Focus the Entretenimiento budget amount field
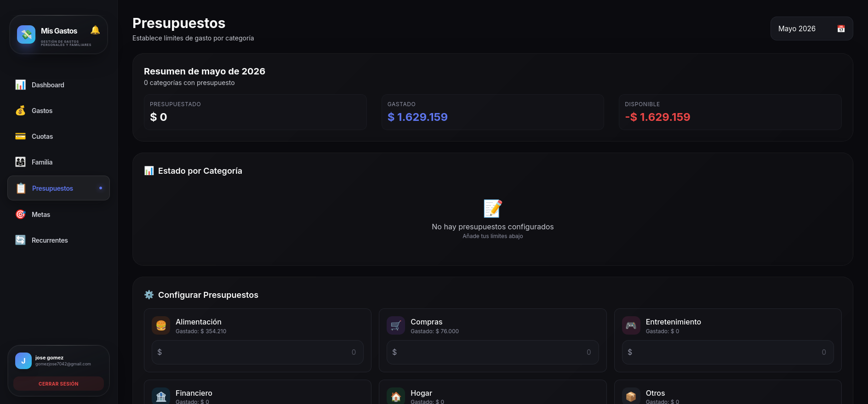 click(728, 353)
